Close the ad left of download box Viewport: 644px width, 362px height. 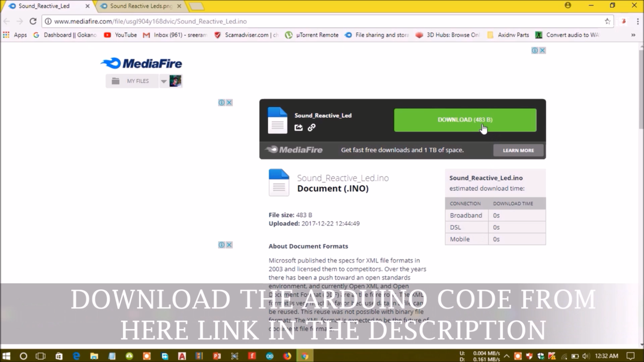pyautogui.click(x=229, y=103)
